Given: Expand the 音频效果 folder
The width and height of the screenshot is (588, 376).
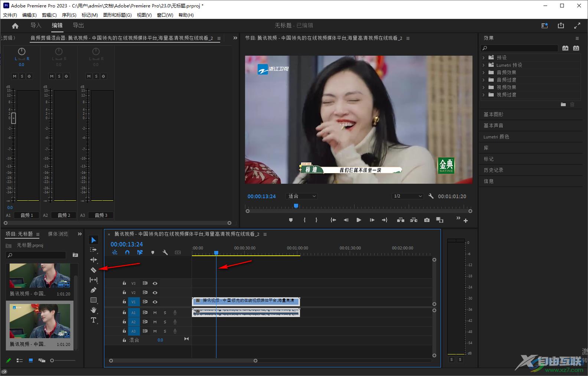Looking at the screenshot, I should point(484,72).
